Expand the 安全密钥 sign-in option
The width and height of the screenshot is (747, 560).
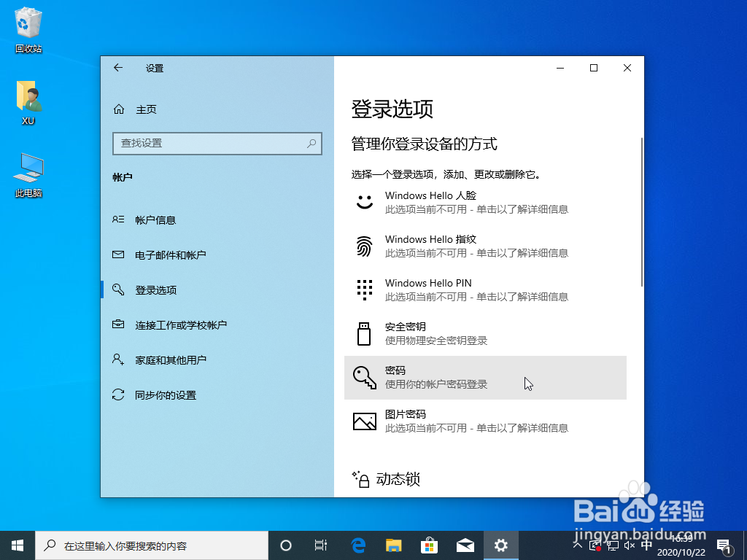tap(485, 334)
